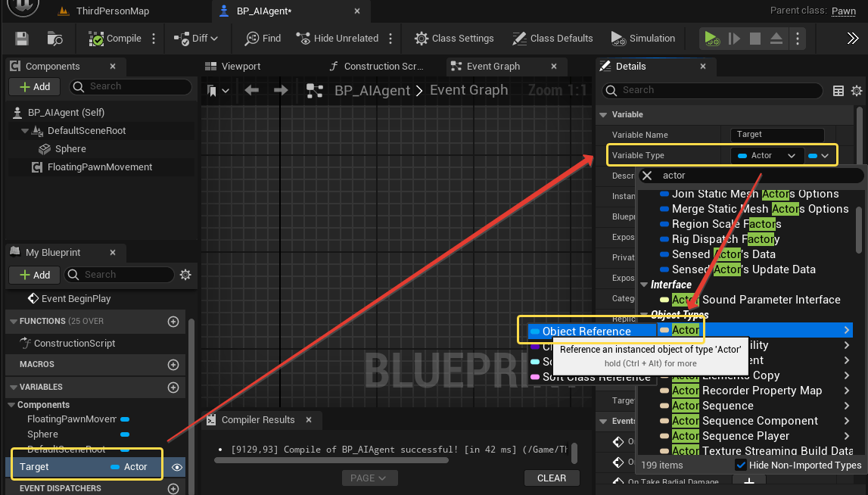Toggle Hide Unrelated nodes
The width and height of the screenshot is (868, 495).
(338, 38)
